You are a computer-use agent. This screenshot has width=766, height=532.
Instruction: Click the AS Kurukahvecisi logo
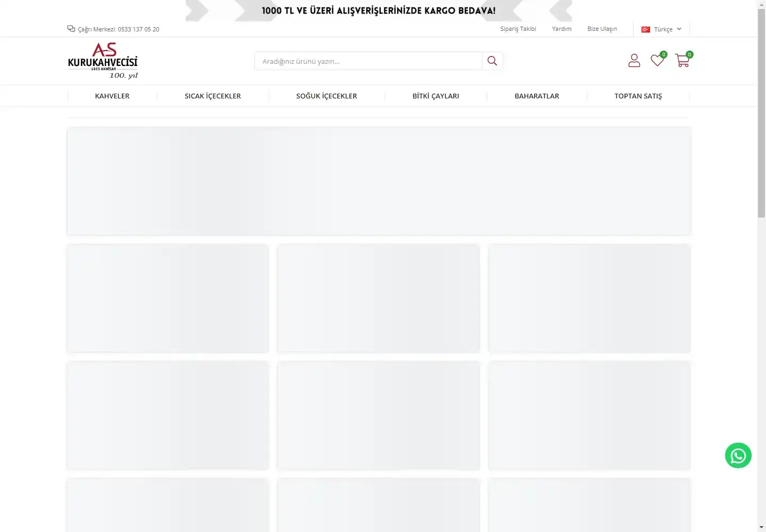coord(103,61)
